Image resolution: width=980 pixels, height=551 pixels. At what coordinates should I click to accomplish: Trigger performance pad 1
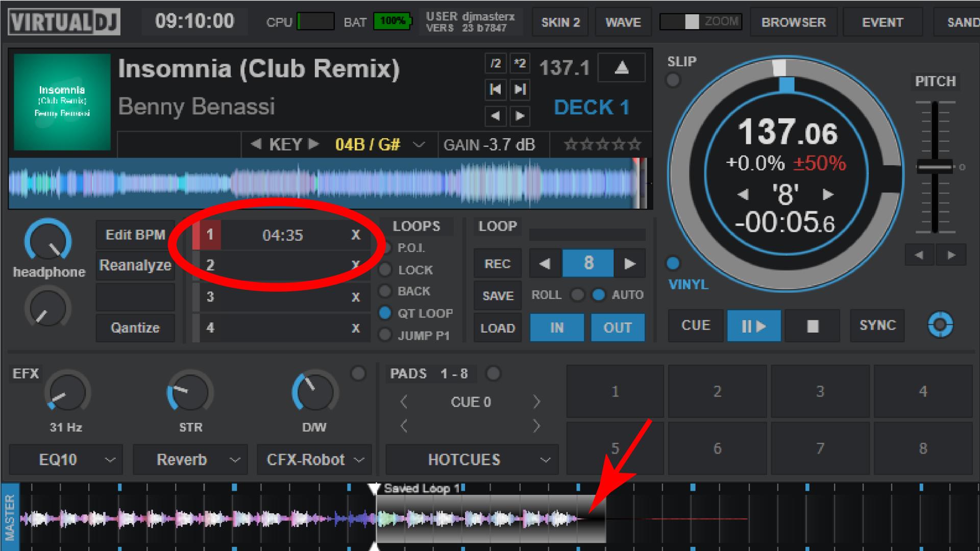click(x=615, y=391)
